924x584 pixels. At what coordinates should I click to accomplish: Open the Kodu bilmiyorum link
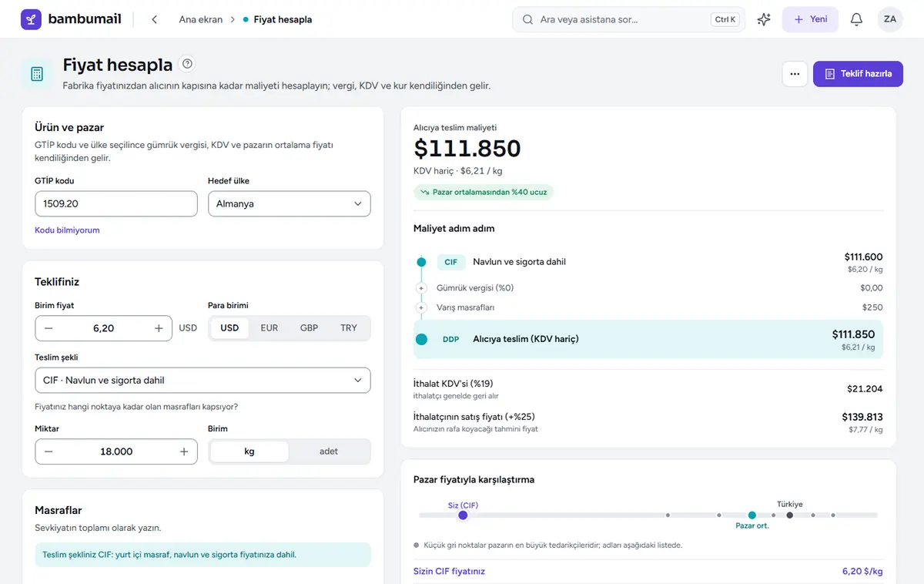click(x=67, y=230)
